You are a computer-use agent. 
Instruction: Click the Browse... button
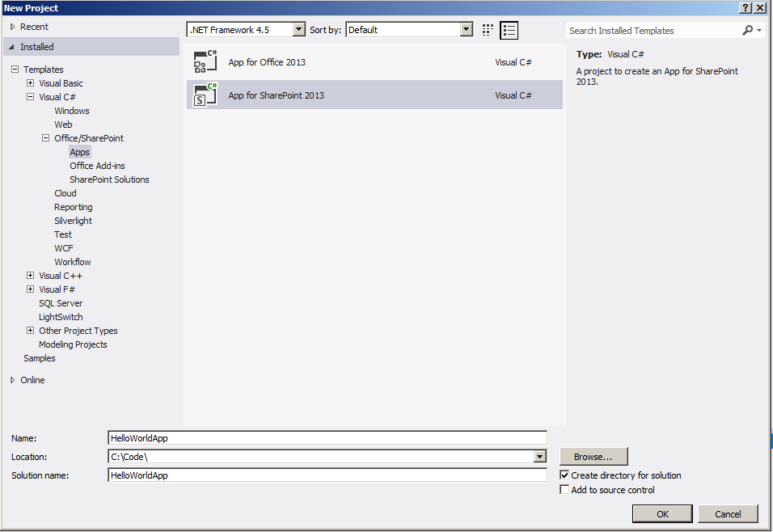tap(593, 457)
